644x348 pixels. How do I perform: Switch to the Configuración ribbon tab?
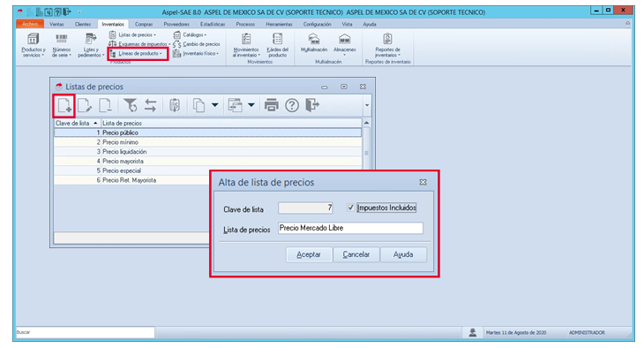pyautogui.click(x=317, y=24)
